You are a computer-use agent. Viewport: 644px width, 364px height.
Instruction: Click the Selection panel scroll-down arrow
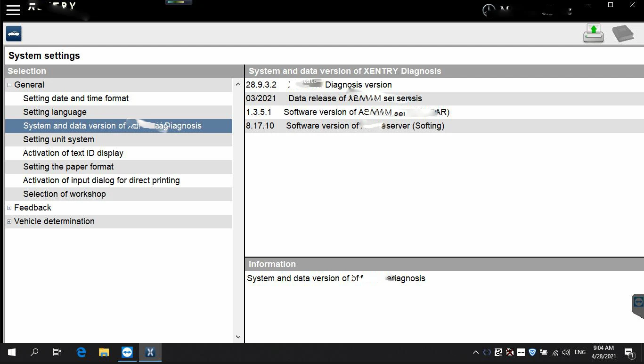point(238,337)
